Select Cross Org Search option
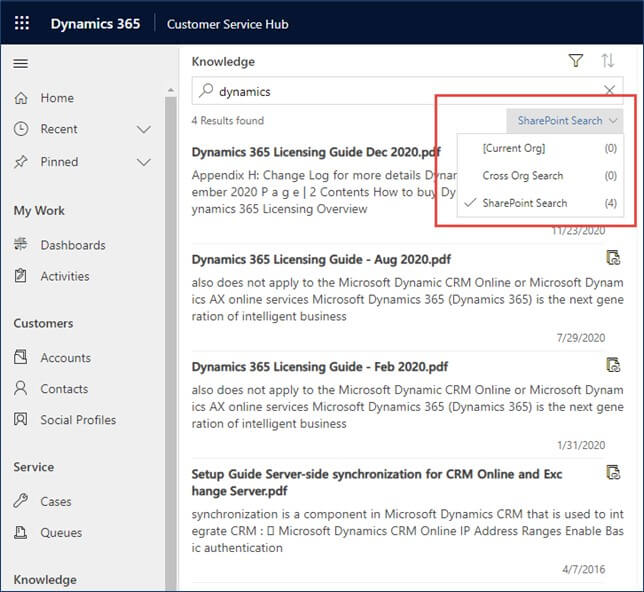 point(540,176)
